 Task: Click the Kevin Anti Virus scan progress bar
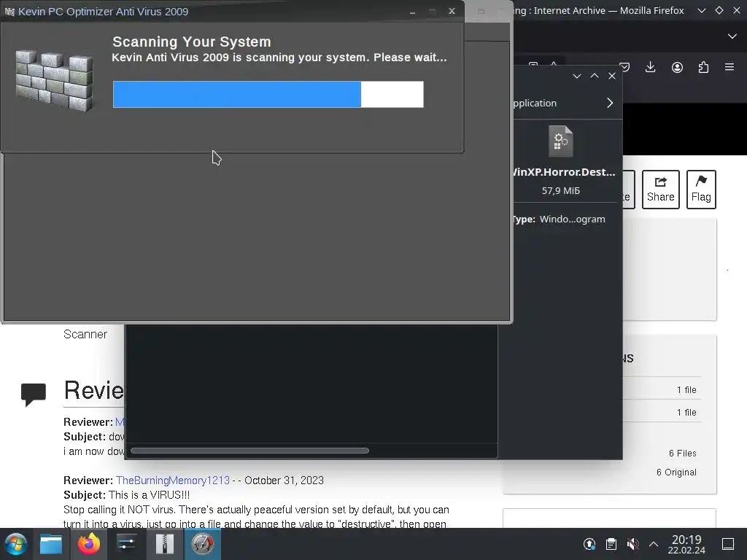point(268,94)
